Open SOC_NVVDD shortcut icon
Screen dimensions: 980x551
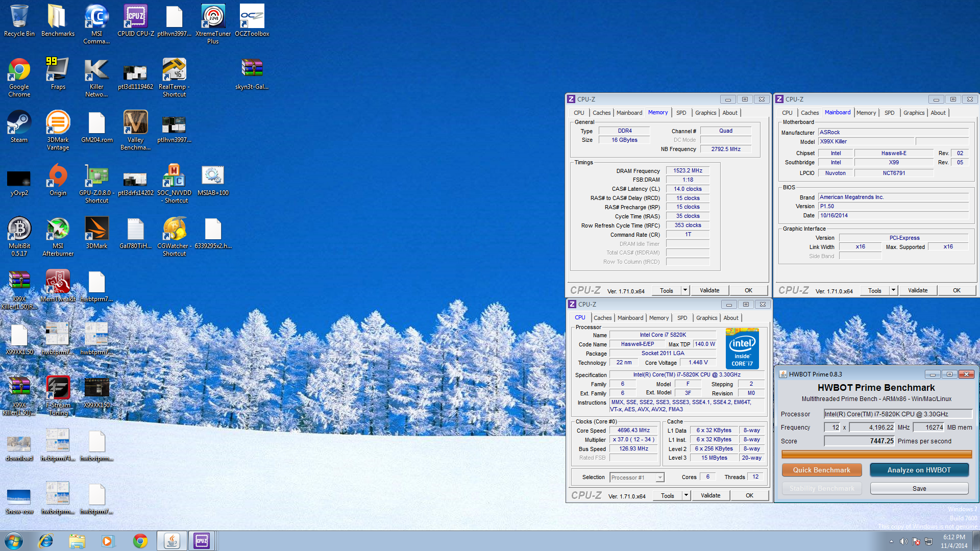174,183
